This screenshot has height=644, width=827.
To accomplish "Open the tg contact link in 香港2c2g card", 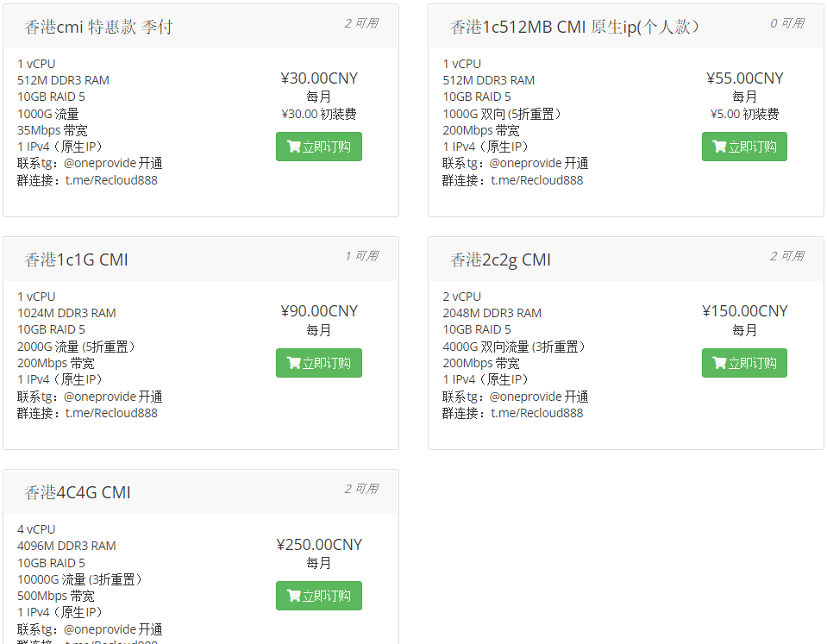I will coord(476,397).
